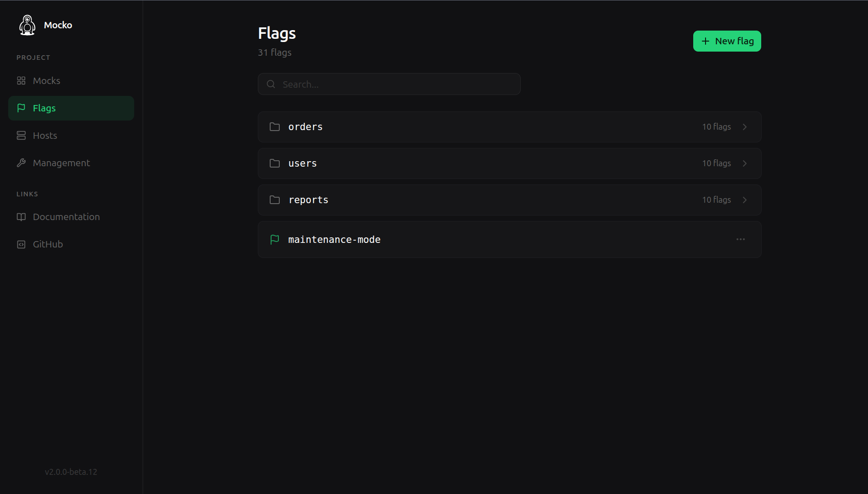Viewport: 868px width, 494px height.
Task: Click the Mocko penguin logo icon
Action: click(27, 25)
